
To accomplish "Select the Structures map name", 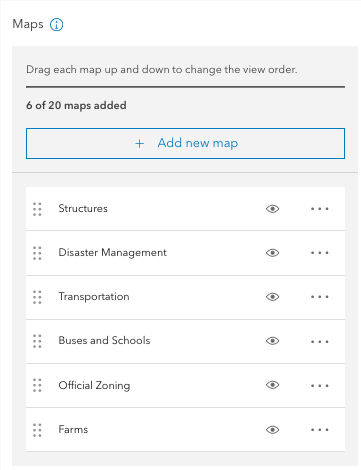I will click(83, 209).
